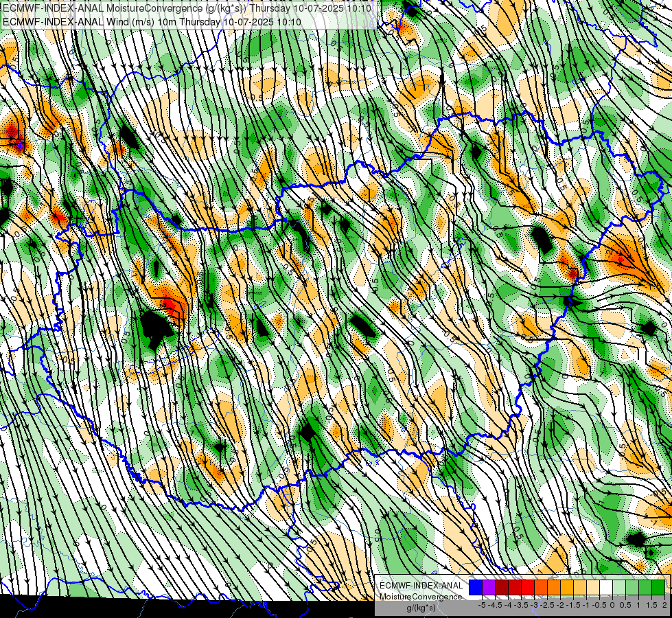Screen dimensions: 672x618
Task: Click the '-4' legend scale value
Action: pyautogui.click(x=508, y=605)
